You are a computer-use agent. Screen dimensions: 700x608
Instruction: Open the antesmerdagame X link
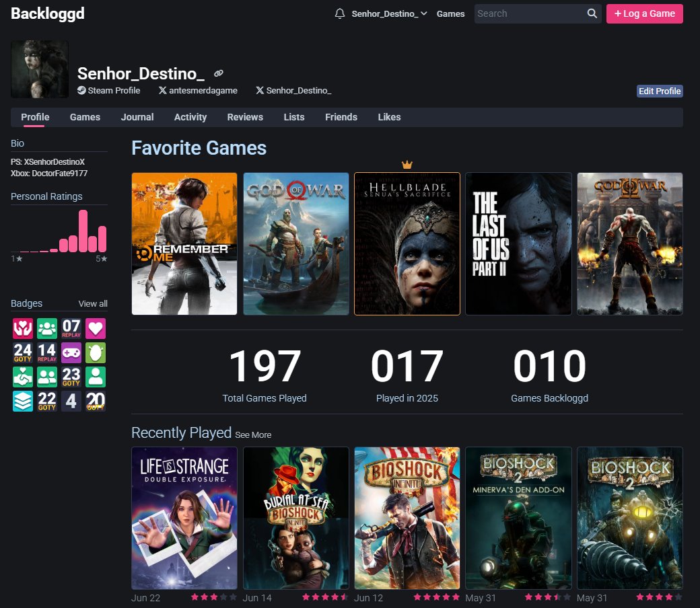point(198,91)
